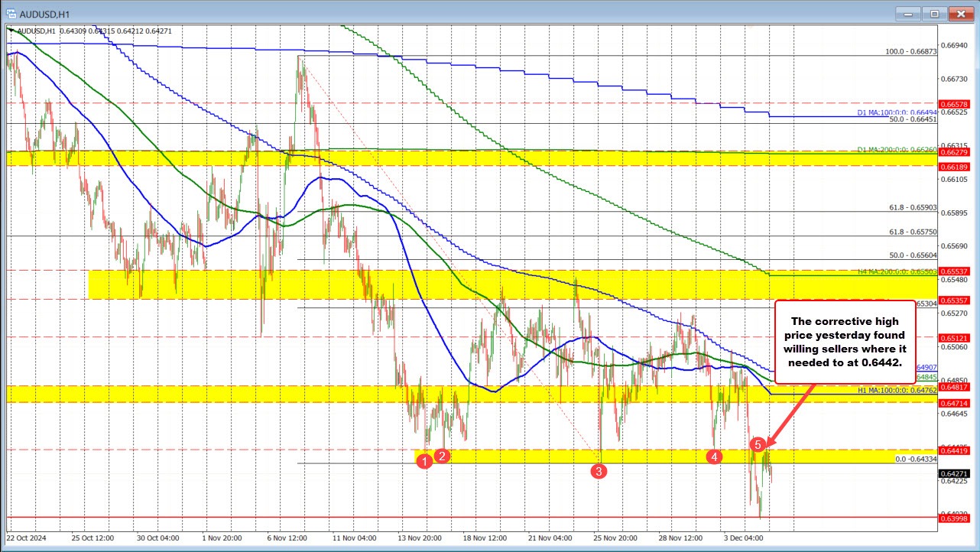Click the '61.8 - 0.65750' Fibonacci label

point(913,232)
